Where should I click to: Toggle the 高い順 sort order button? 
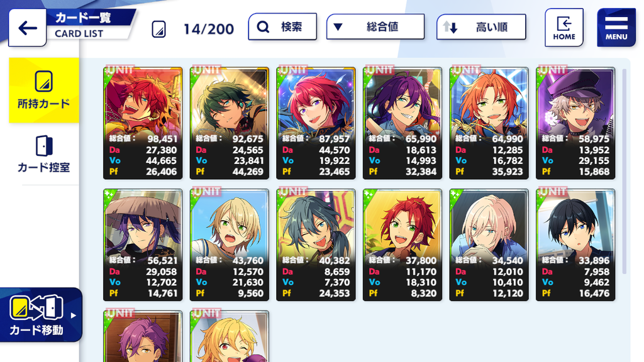pos(481,27)
